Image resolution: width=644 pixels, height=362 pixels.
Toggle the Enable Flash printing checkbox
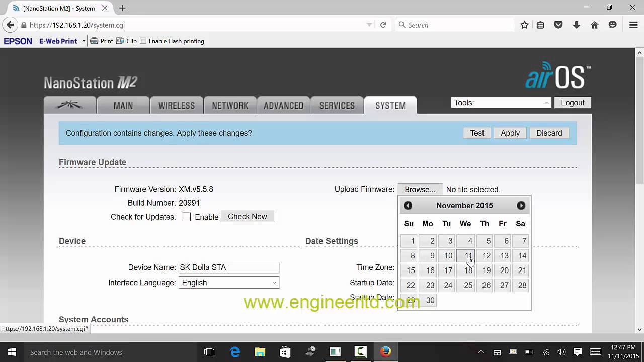tap(143, 41)
